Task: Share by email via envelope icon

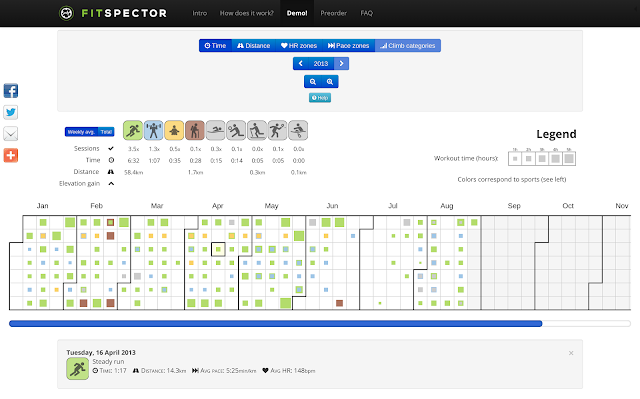Action: coord(11,133)
